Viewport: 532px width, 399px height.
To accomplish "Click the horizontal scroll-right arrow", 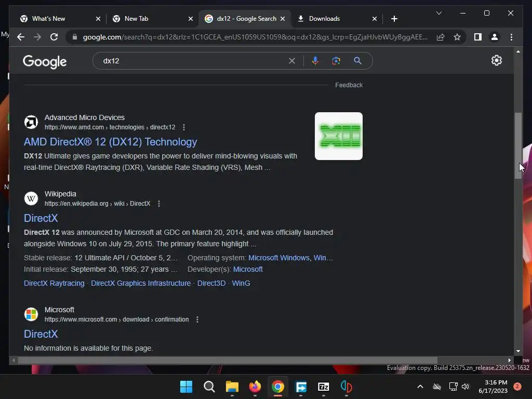I will (509, 361).
